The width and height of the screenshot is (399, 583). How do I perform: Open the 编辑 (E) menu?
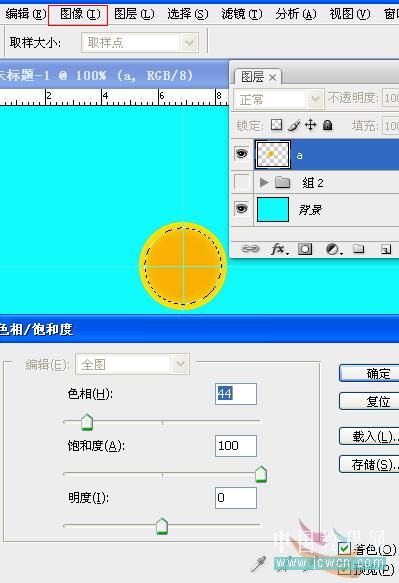point(25,15)
